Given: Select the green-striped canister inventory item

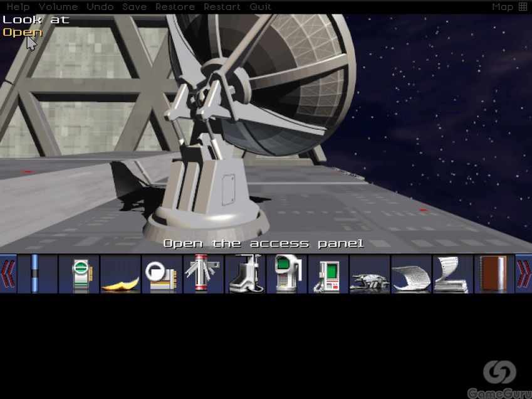Looking at the screenshot, I should point(81,274).
